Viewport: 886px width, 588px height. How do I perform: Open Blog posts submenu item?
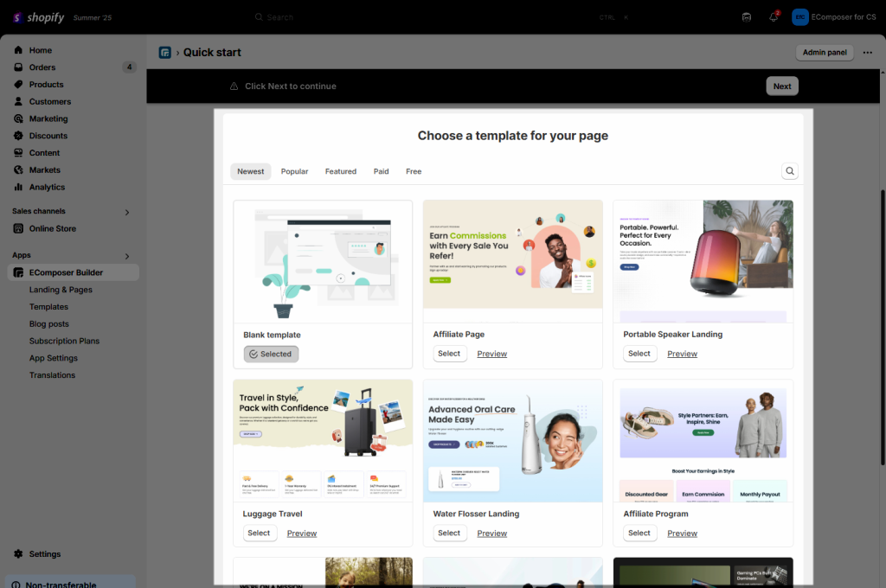[x=49, y=324]
